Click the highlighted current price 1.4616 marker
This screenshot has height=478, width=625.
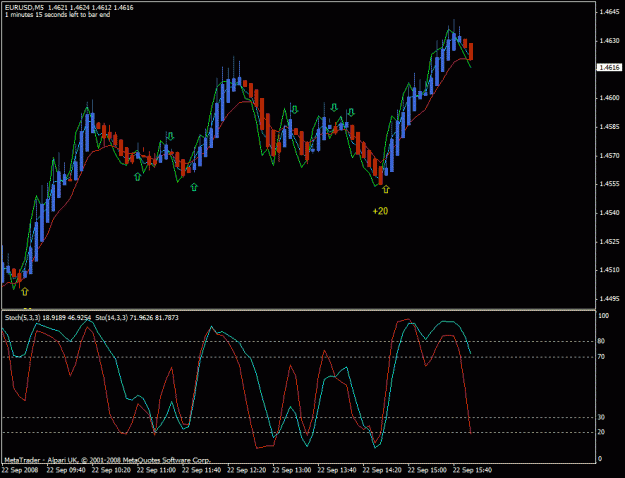pyautogui.click(x=609, y=67)
